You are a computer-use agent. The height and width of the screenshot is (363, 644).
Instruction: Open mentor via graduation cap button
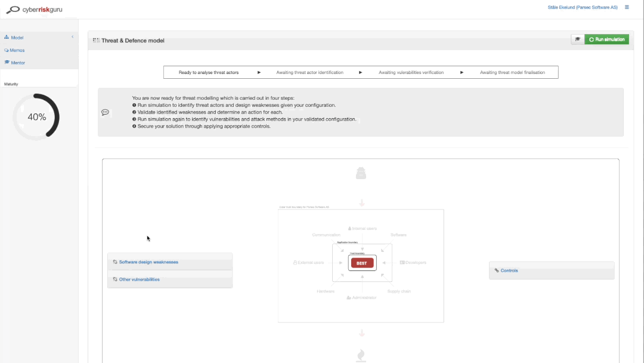click(x=577, y=39)
